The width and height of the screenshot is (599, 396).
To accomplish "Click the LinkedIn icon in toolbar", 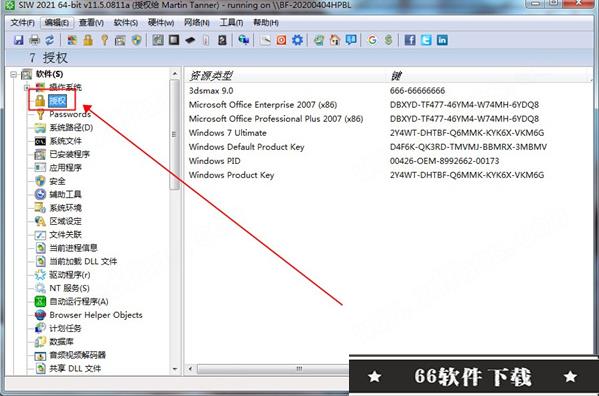I will (442, 40).
